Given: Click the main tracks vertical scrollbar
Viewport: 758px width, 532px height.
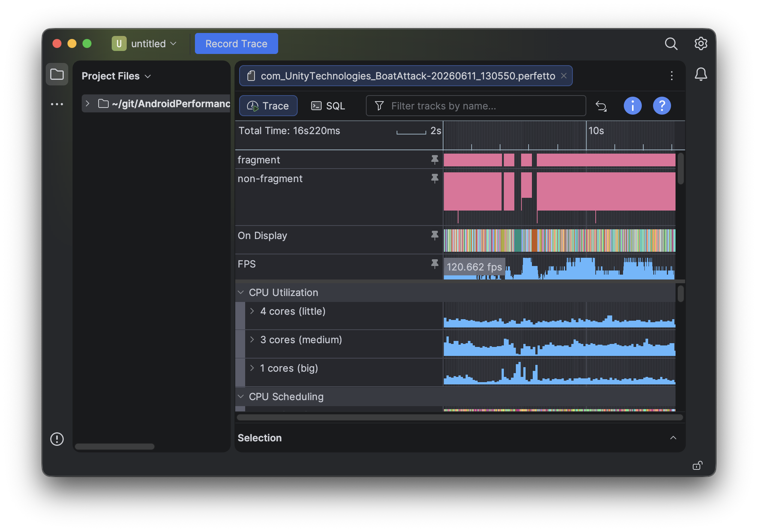Looking at the screenshot, I should [681, 294].
